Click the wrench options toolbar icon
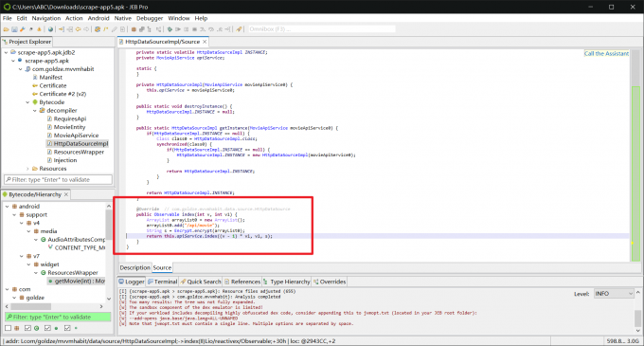The height and width of the screenshot is (346, 644). coord(22,29)
